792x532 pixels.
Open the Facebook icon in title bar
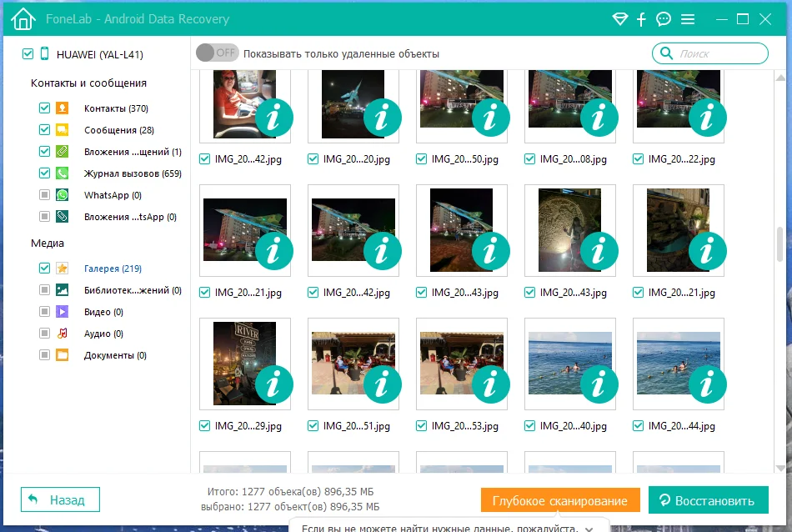(x=641, y=19)
